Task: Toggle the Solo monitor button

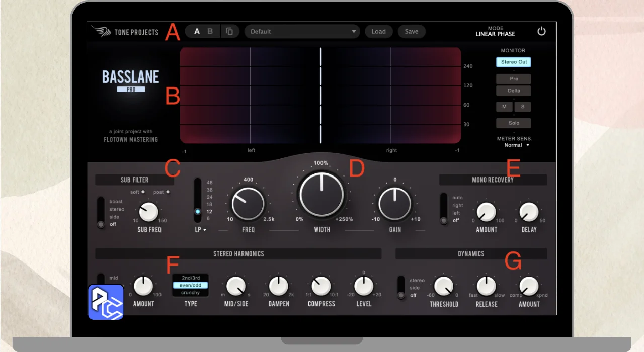Action: click(514, 123)
